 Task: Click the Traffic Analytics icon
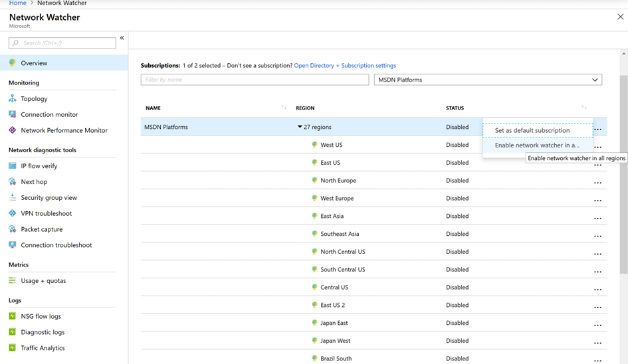point(13,347)
